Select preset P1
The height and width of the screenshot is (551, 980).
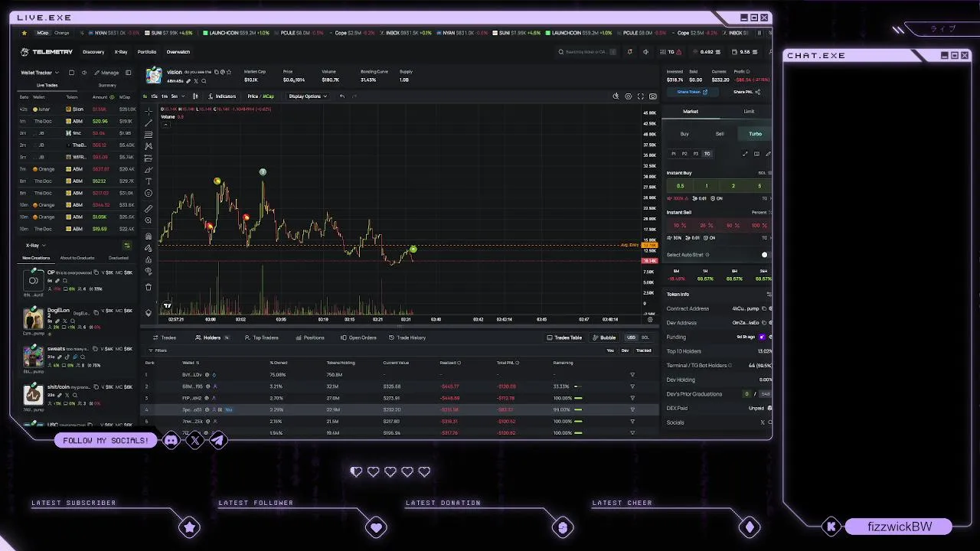pyautogui.click(x=674, y=154)
